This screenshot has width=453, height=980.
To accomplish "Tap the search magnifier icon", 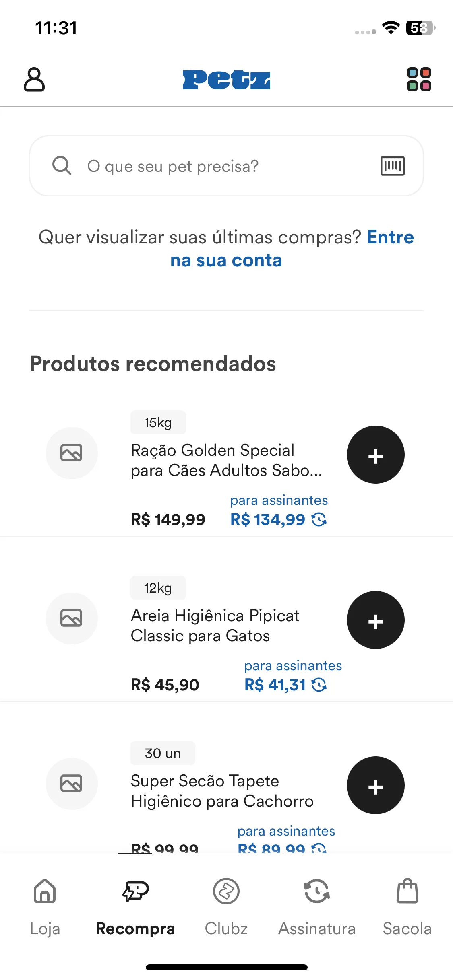I will coord(62,165).
